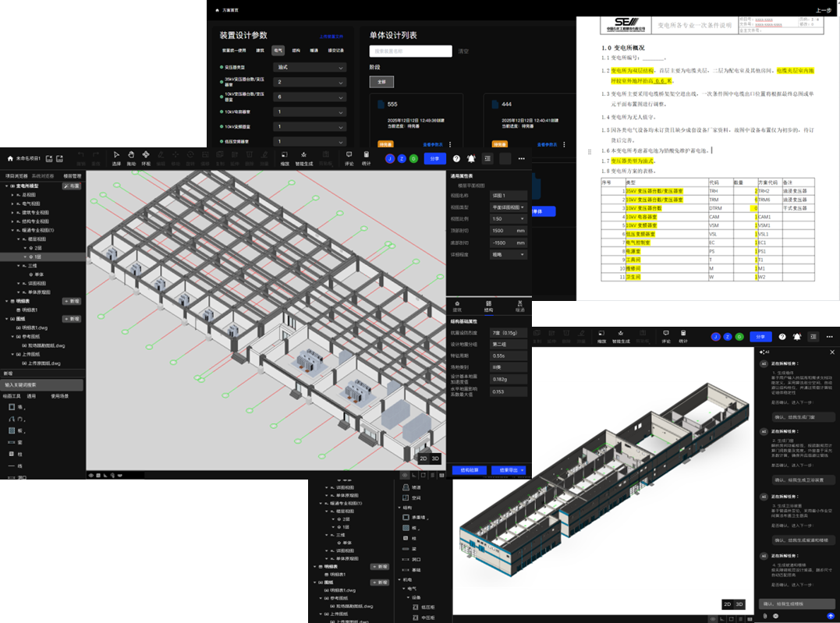This screenshot has height=623, width=840.
Task: Switch left viewport to 2D mode
Action: coord(424,458)
